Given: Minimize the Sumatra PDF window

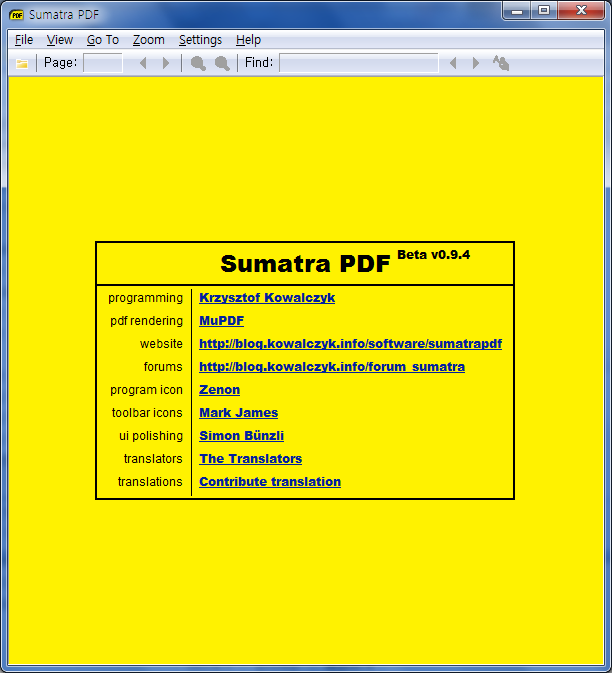Looking at the screenshot, I should [517, 11].
